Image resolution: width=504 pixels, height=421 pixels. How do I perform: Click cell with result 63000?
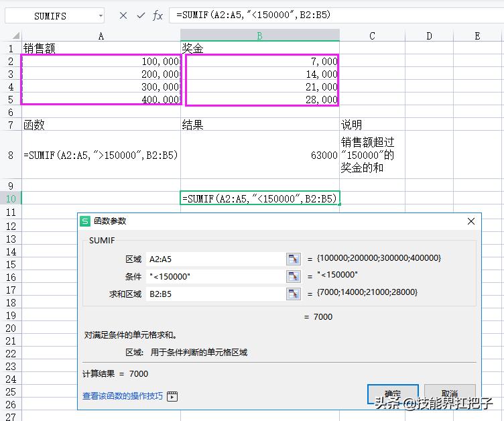click(x=260, y=155)
